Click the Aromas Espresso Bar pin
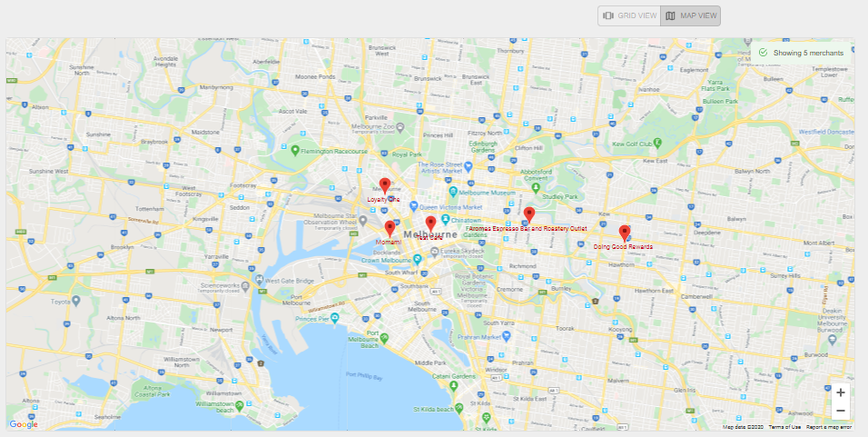This screenshot has height=437, width=868. click(x=529, y=215)
